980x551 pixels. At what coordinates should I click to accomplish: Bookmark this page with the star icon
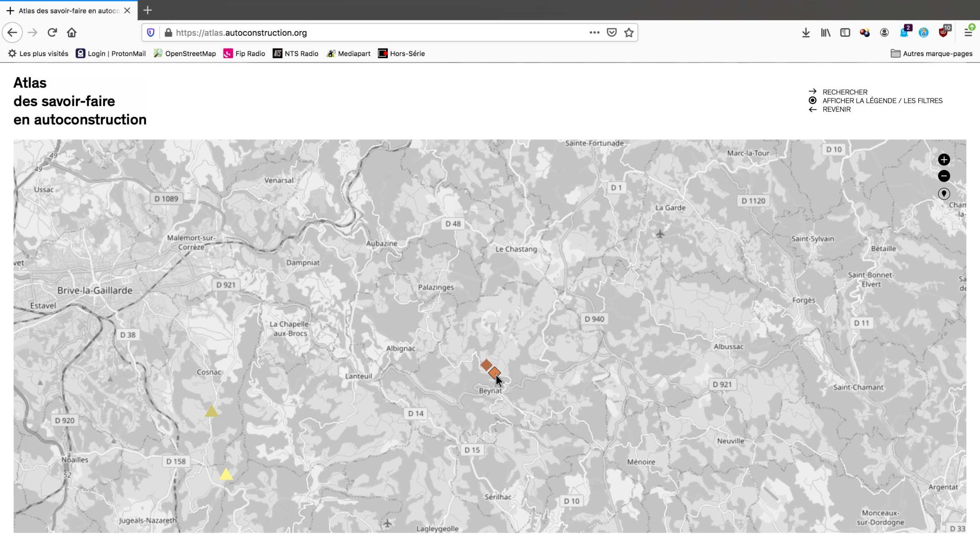tap(629, 33)
